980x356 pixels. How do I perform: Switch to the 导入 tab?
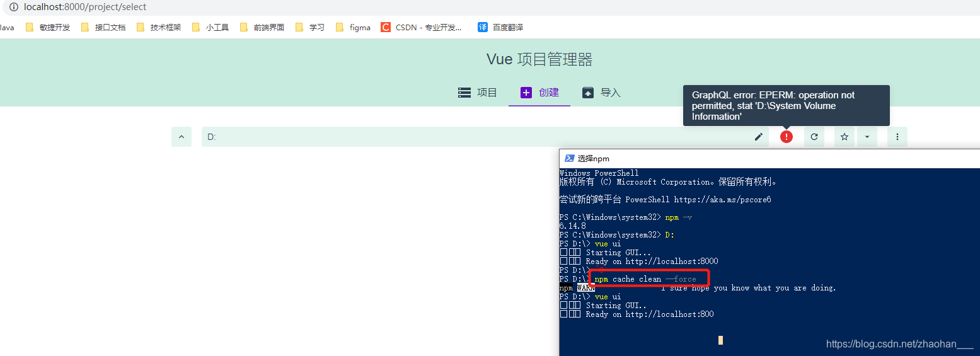[x=601, y=93]
